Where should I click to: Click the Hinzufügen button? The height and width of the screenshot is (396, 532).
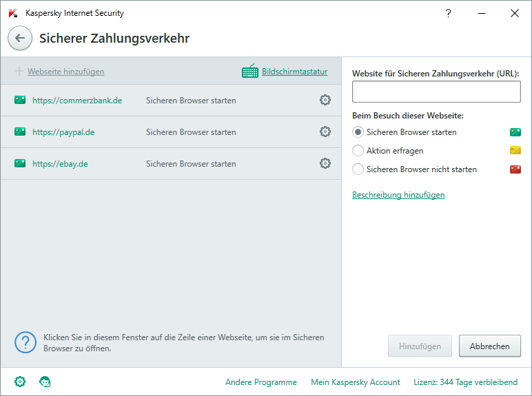click(420, 346)
